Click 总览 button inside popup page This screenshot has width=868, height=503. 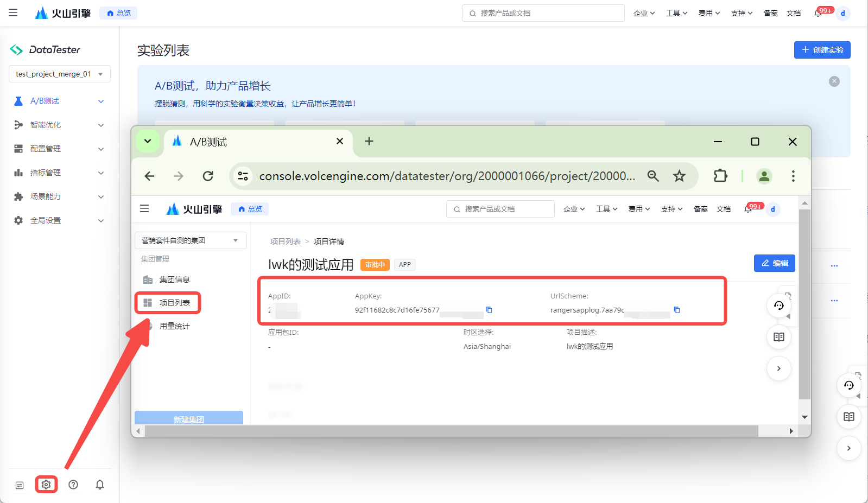coord(250,209)
